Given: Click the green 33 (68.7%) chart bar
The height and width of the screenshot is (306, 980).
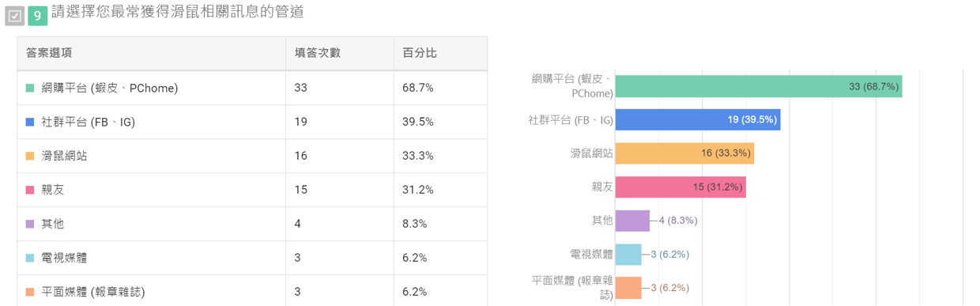Looking at the screenshot, I should tap(759, 87).
